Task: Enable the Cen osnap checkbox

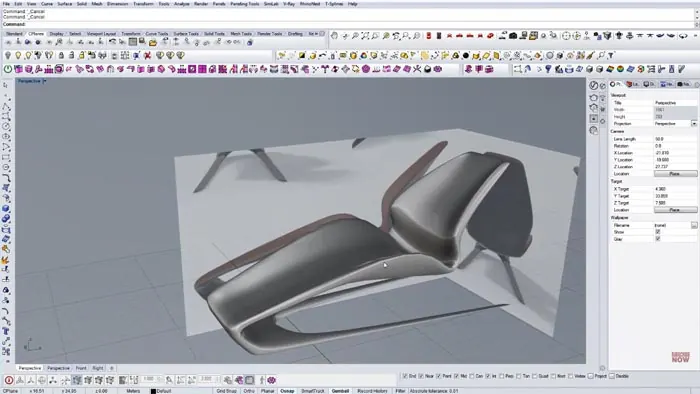Action: click(472, 376)
